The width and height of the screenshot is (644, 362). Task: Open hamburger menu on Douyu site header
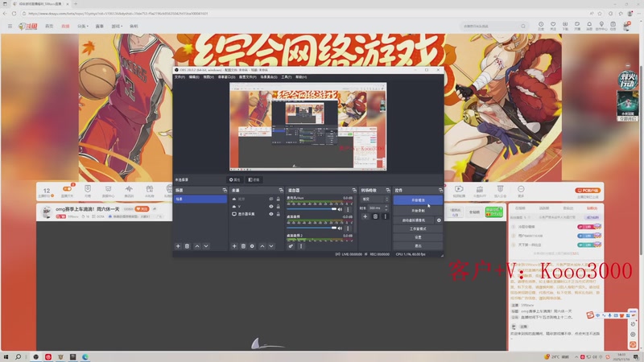10,27
